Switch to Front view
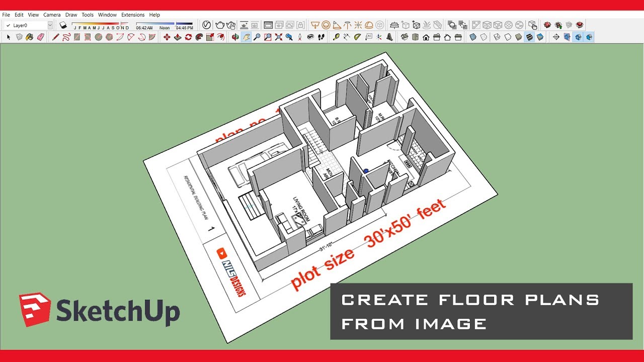The height and width of the screenshot is (362, 644). click(426, 37)
